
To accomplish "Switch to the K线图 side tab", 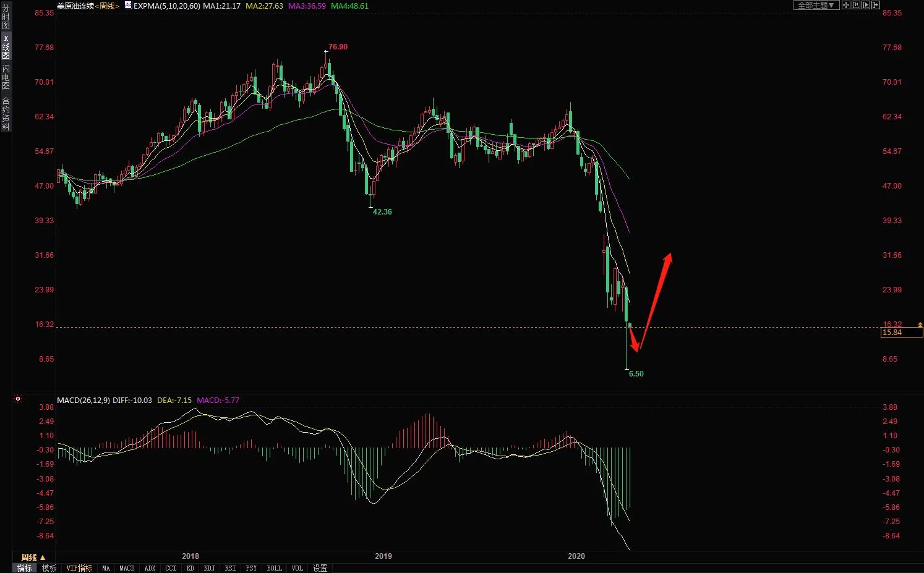I will [x=6, y=47].
